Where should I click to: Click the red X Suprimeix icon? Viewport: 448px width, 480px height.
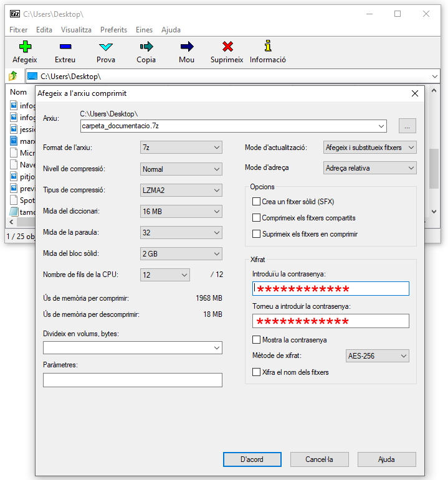[227, 47]
